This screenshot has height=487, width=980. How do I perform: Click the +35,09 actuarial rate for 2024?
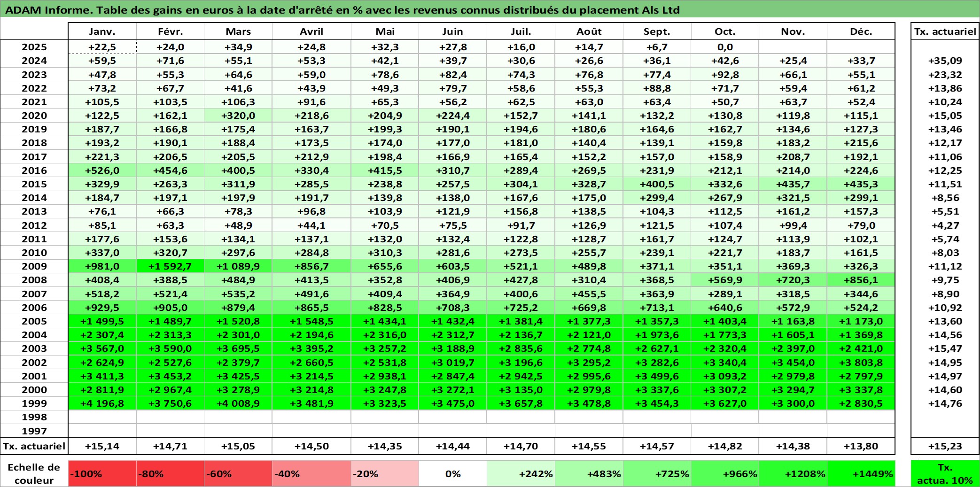point(945,61)
